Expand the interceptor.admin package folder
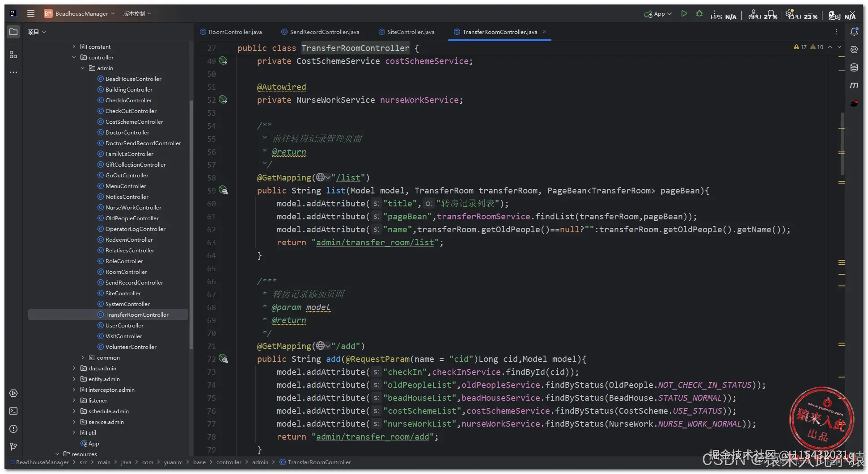Screen dimensions: 868x474 tap(74, 390)
